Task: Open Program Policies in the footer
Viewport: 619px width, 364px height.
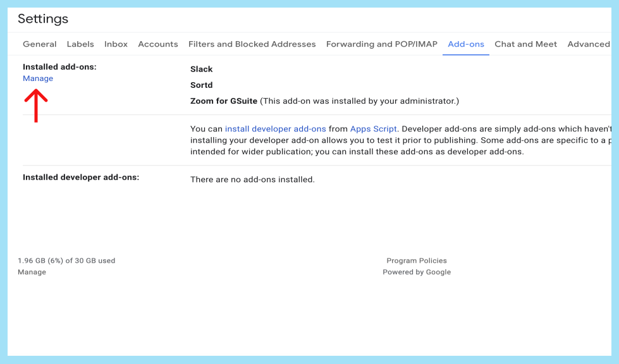Action: tap(416, 260)
